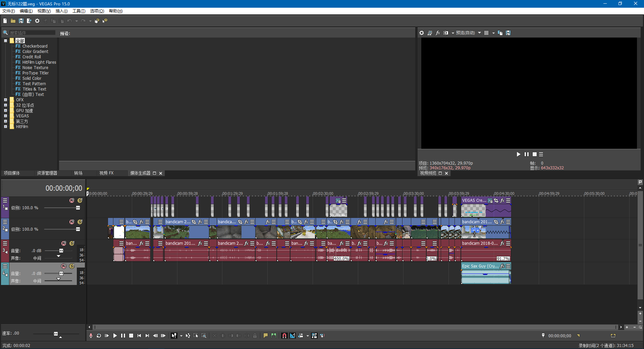Toggle split screen view in preview
The height and width of the screenshot is (349, 644).
pyautogui.click(x=446, y=33)
